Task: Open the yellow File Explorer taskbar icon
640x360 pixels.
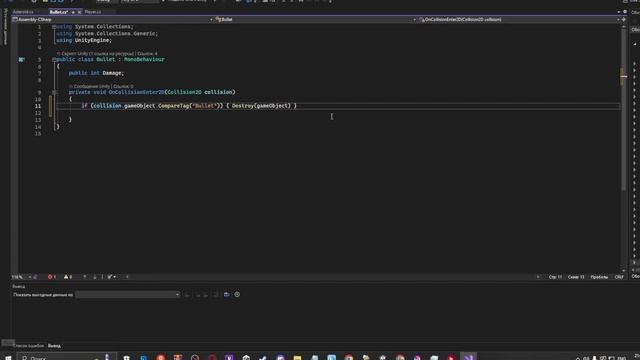Action: tap(297, 357)
